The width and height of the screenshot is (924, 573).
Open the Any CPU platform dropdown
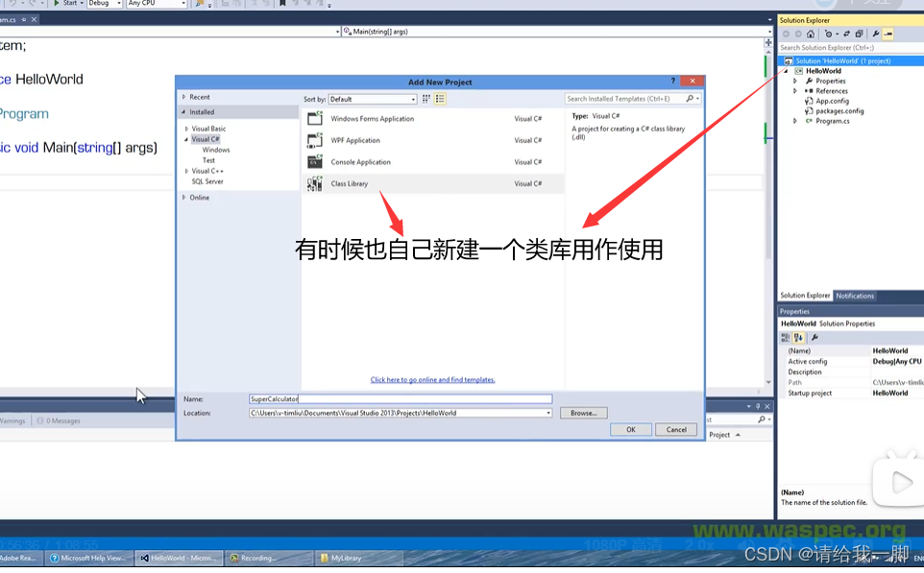click(157, 4)
